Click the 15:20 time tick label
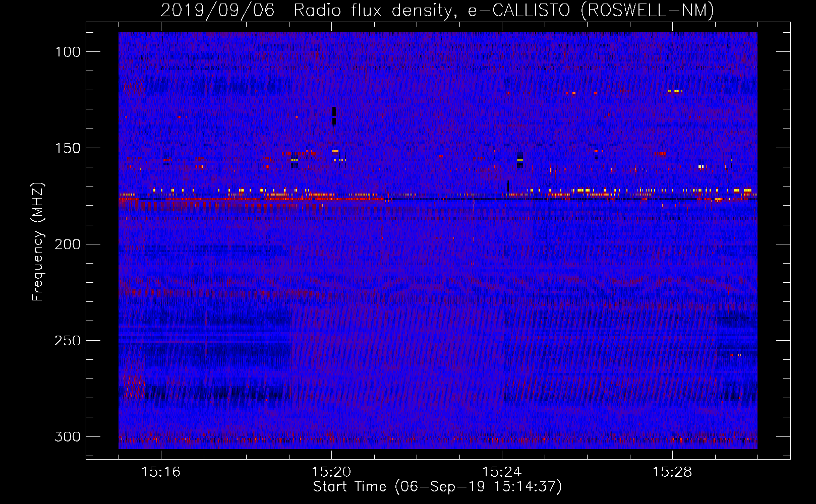This screenshot has height=504, width=816. coord(331,472)
